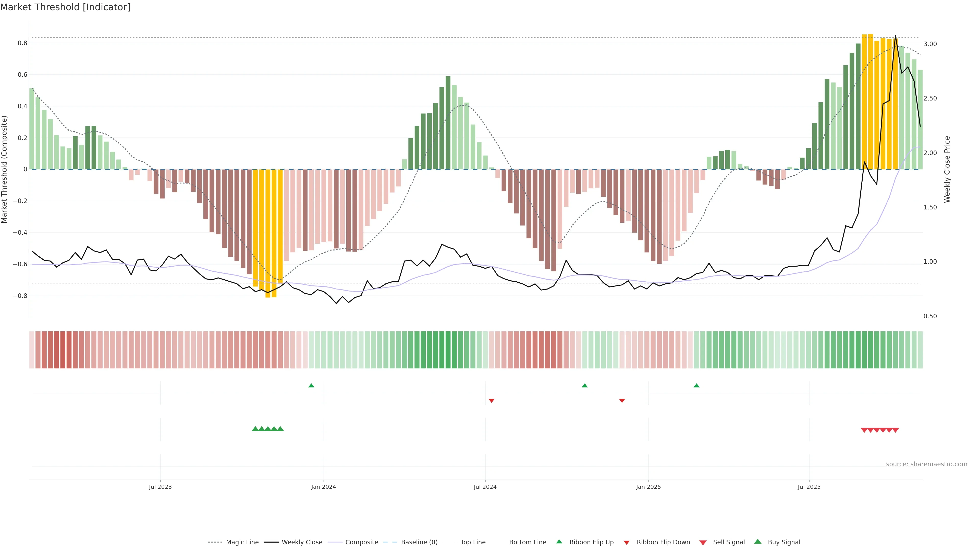The width and height of the screenshot is (980, 551).
Task: Click the red flip down marker after Jul 2024
Action: 491,400
